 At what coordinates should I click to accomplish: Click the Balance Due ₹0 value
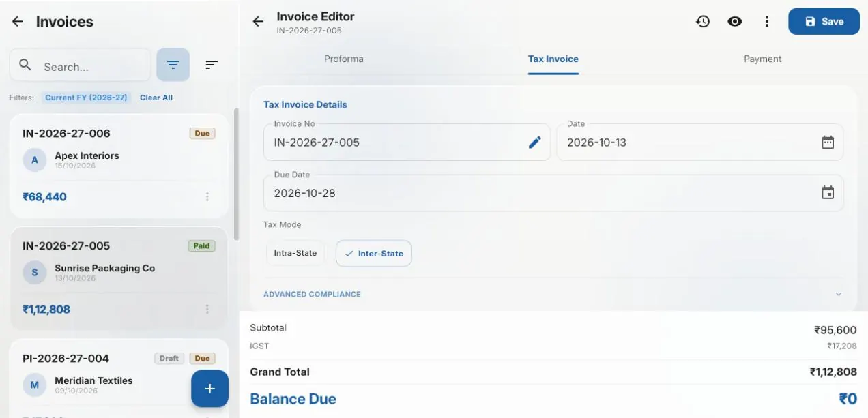pos(848,399)
